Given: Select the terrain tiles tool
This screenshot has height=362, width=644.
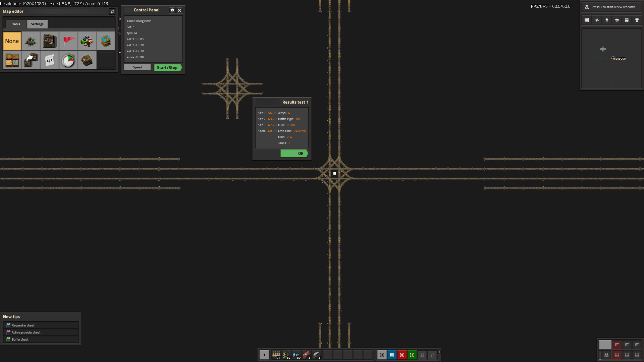Looking at the screenshot, I should pyautogui.click(x=106, y=41).
